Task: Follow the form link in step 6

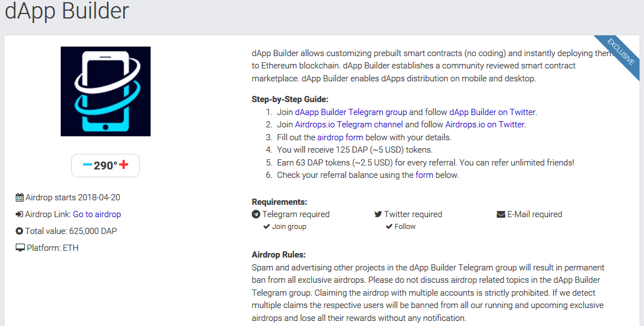Action: (x=424, y=175)
